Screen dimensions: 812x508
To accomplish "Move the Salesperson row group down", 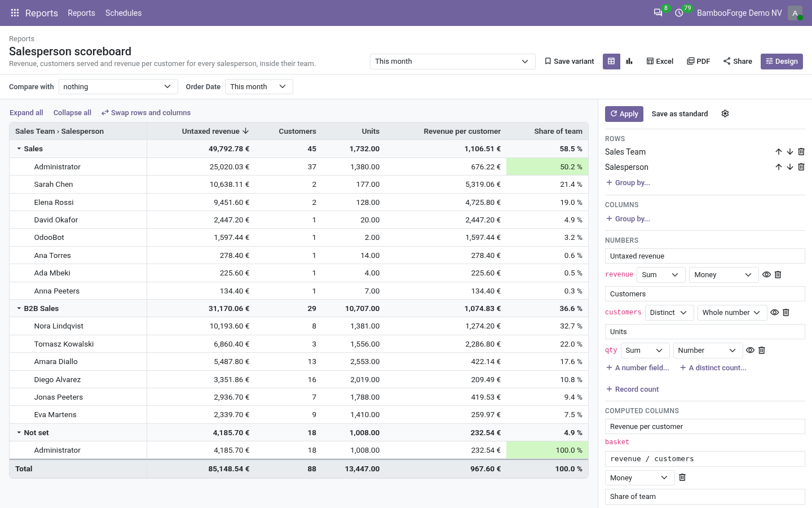I will click(x=790, y=167).
